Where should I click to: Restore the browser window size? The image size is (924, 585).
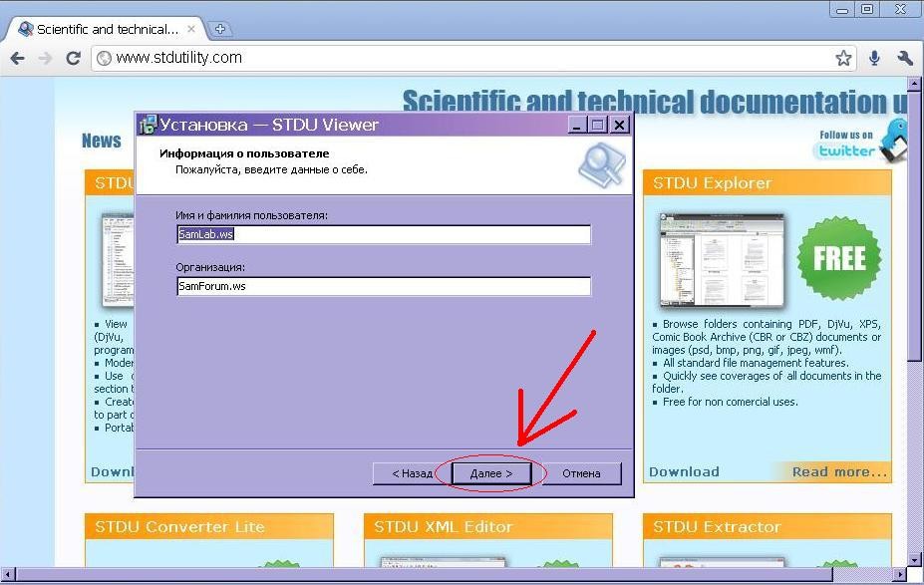[x=867, y=9]
